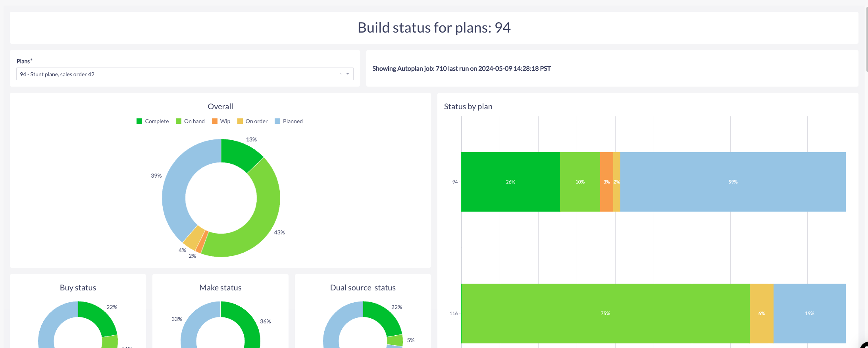Toggle the Planned legend entry
This screenshot has height=348, width=868.
point(289,121)
